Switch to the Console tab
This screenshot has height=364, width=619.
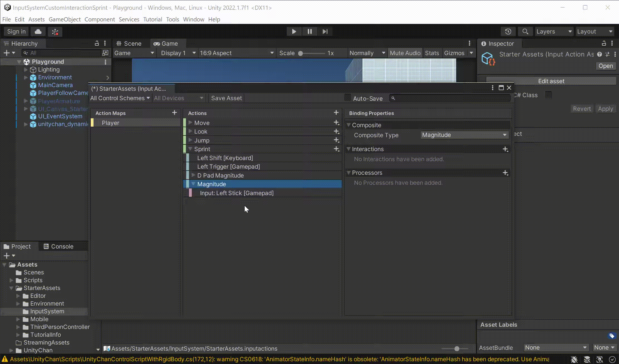tap(58, 246)
